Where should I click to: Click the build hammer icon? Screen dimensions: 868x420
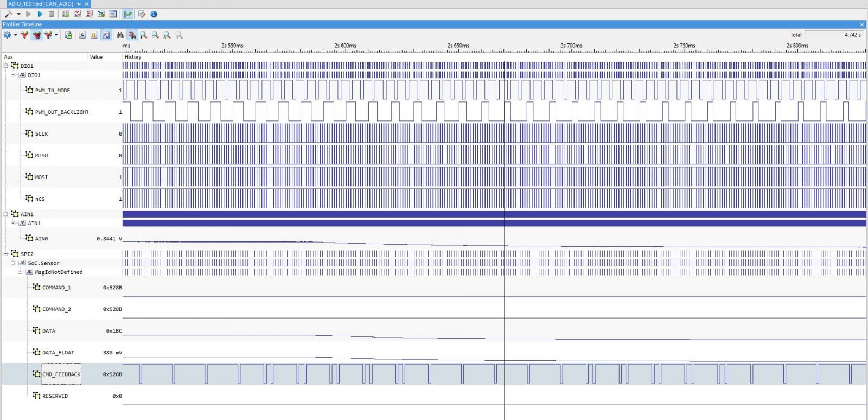pyautogui.click(x=9, y=14)
